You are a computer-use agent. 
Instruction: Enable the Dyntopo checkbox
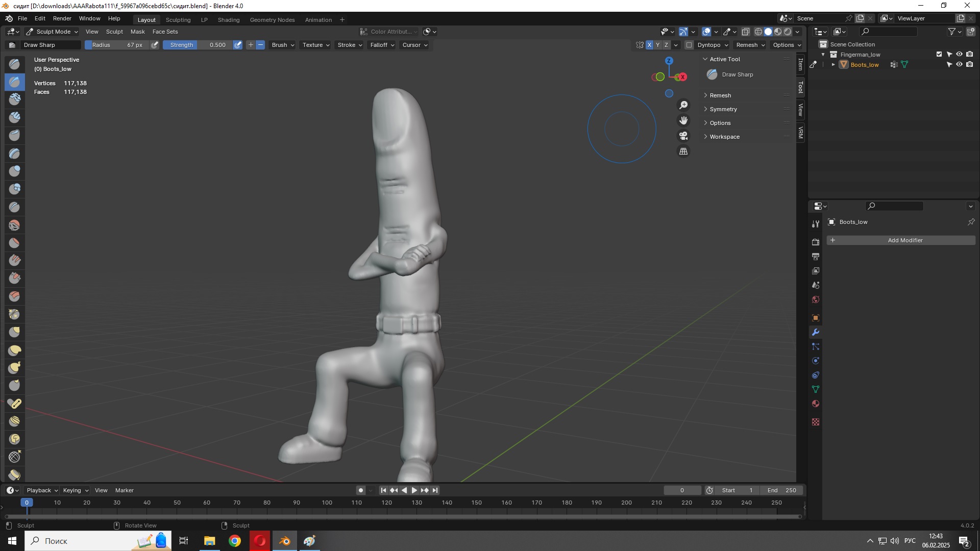689,45
